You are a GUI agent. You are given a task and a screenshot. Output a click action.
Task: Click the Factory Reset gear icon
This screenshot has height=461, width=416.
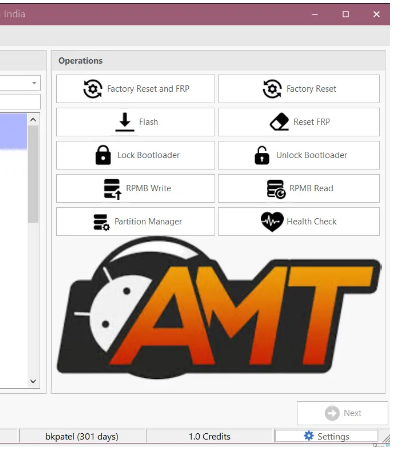272,89
